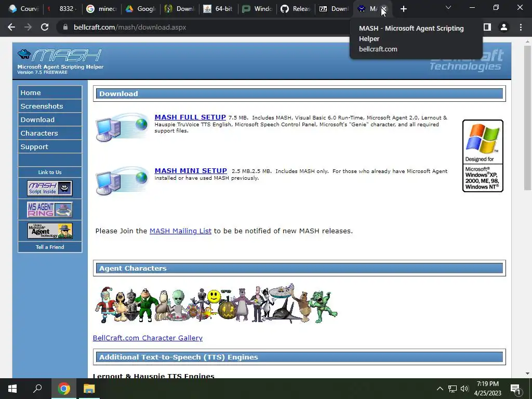Open the Characters navigation item

click(50, 134)
